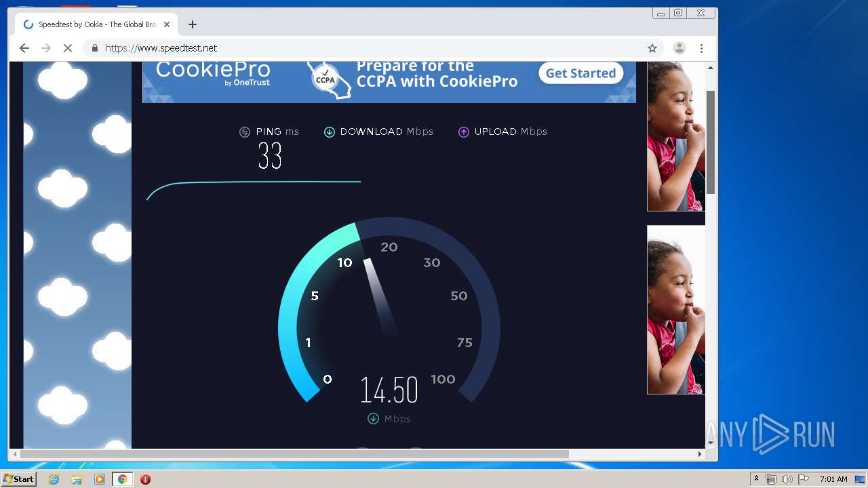Click the scroll up arrow
This screenshot has height=488, width=868.
(x=711, y=68)
